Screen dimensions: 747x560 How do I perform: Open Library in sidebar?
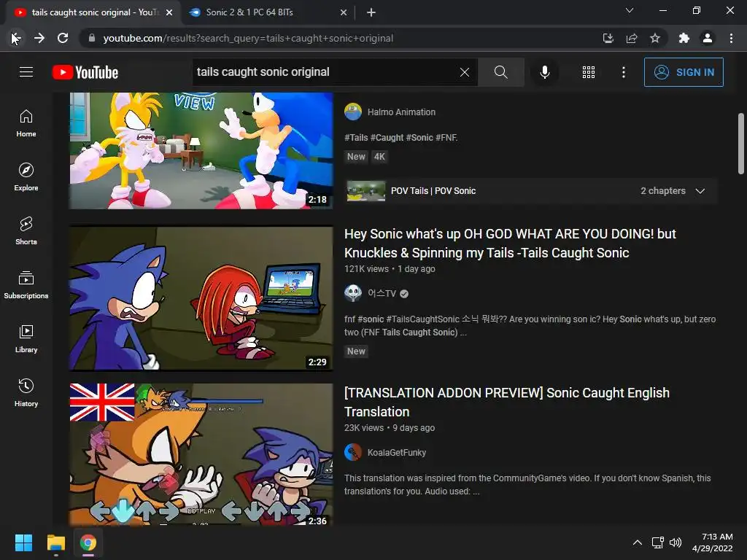26,338
